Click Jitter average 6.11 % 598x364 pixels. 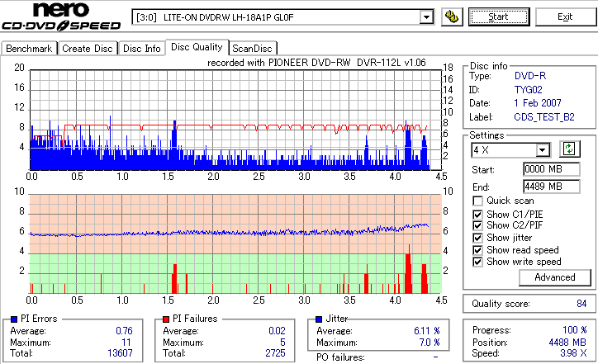click(x=427, y=331)
